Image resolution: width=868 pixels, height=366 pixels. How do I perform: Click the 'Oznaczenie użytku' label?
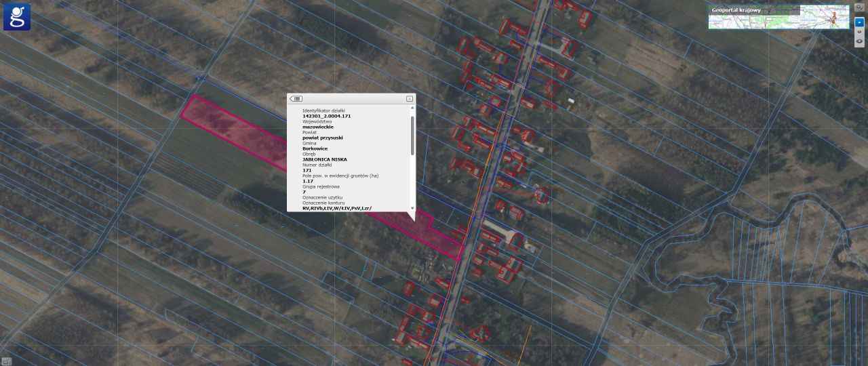coord(322,197)
